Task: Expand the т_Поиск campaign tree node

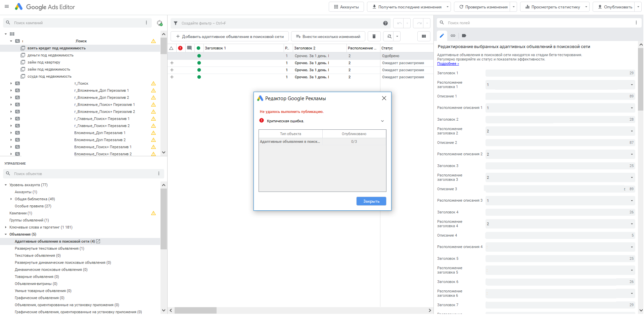Action: coord(11,83)
